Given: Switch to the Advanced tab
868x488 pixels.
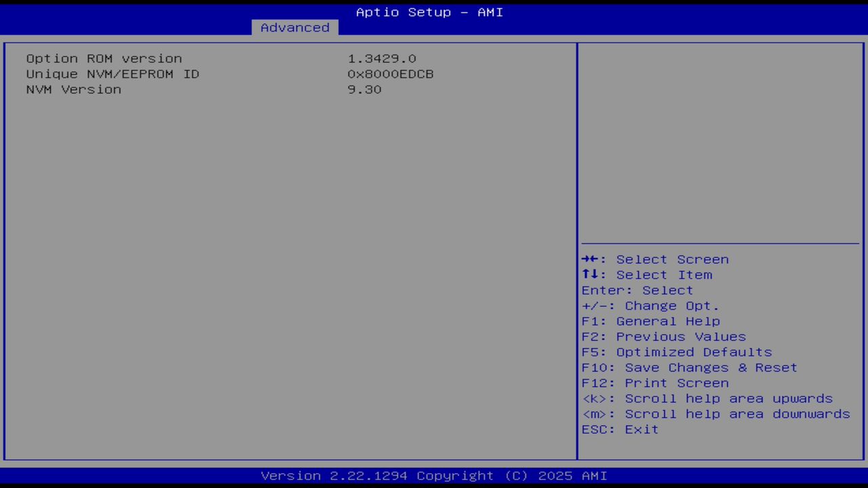Looking at the screenshot, I should click(294, 27).
